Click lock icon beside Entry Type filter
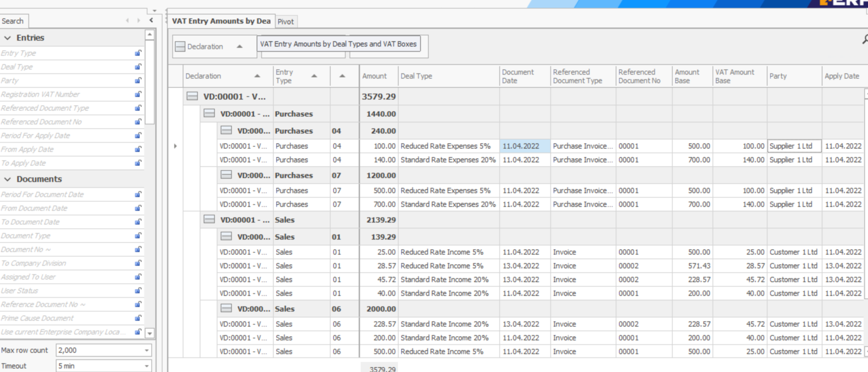The image size is (868, 372). coord(138,53)
